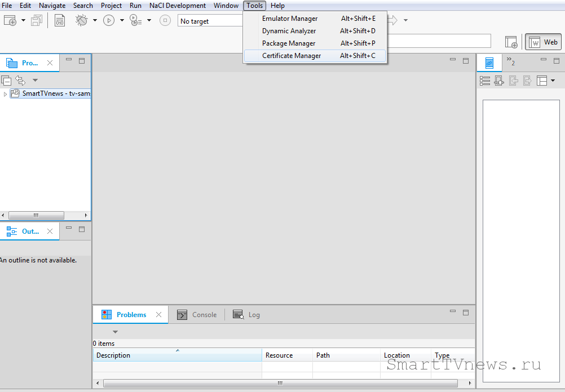
Task: Open the Debug dropdown arrow
Action: coord(95,20)
